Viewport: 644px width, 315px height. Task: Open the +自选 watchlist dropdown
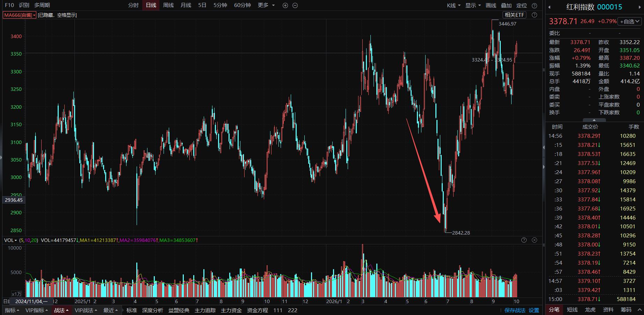pyautogui.click(x=630, y=21)
